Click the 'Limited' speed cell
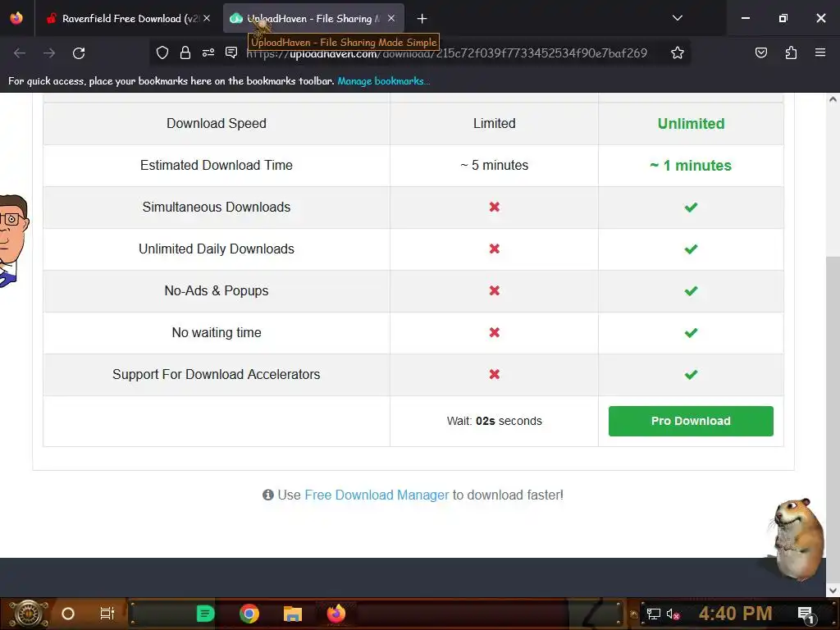 (495, 123)
